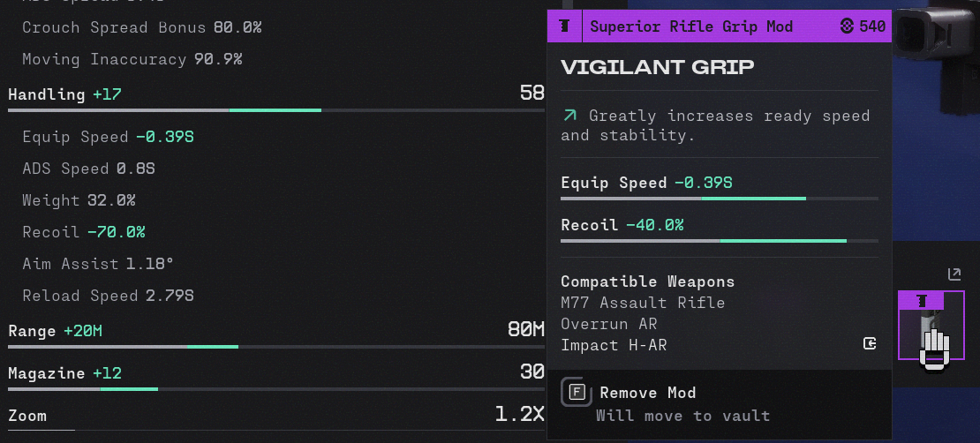Select the Magazine stat heading
Viewport: 980px width, 443px height.
(47, 373)
